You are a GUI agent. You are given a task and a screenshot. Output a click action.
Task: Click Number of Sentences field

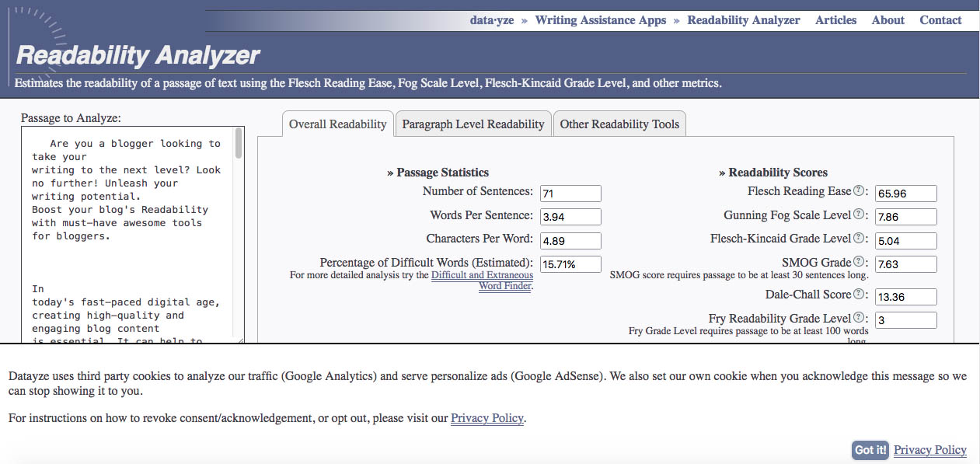coord(570,194)
